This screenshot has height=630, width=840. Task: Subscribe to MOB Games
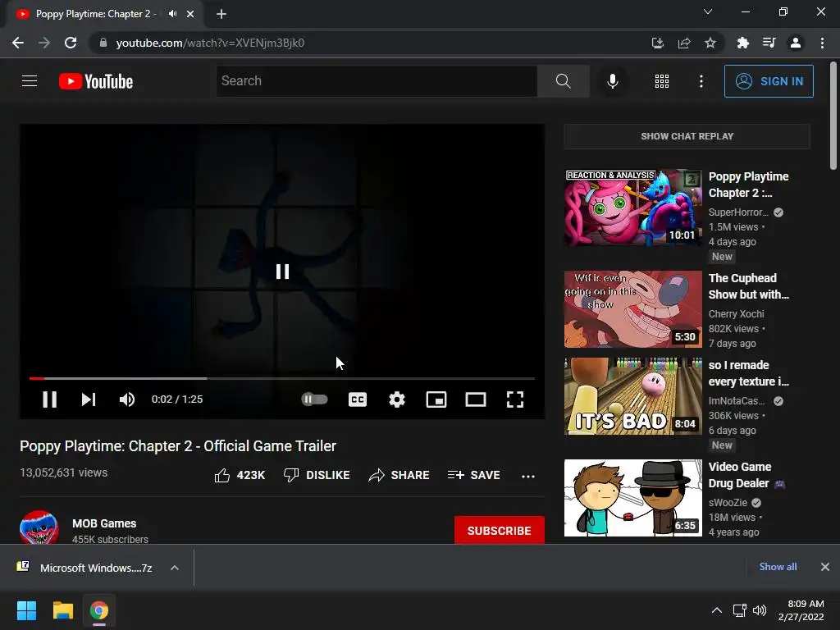tap(500, 531)
